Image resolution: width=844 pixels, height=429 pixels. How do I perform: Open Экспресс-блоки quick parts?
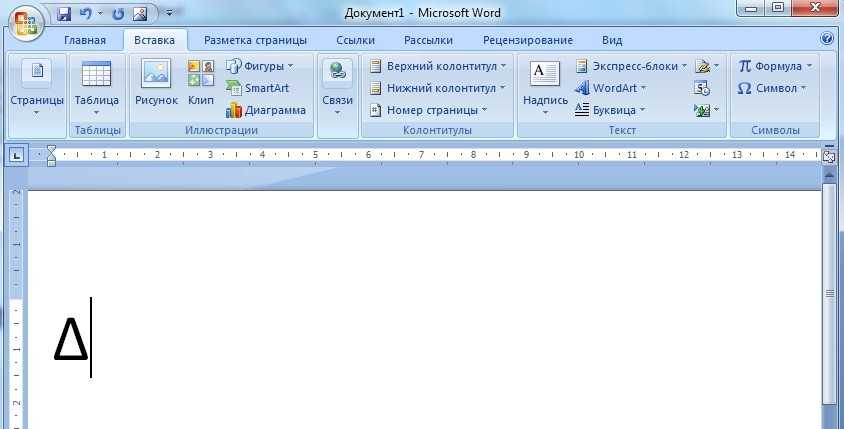point(631,66)
